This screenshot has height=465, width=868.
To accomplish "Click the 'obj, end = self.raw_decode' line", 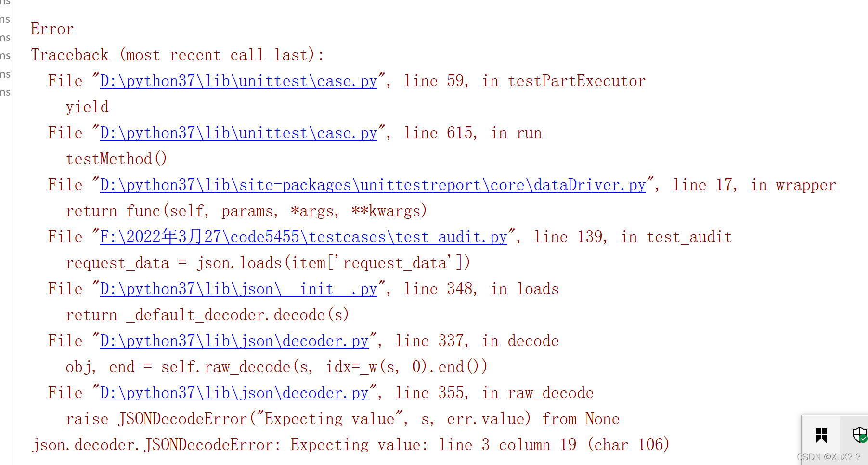I will 277,367.
